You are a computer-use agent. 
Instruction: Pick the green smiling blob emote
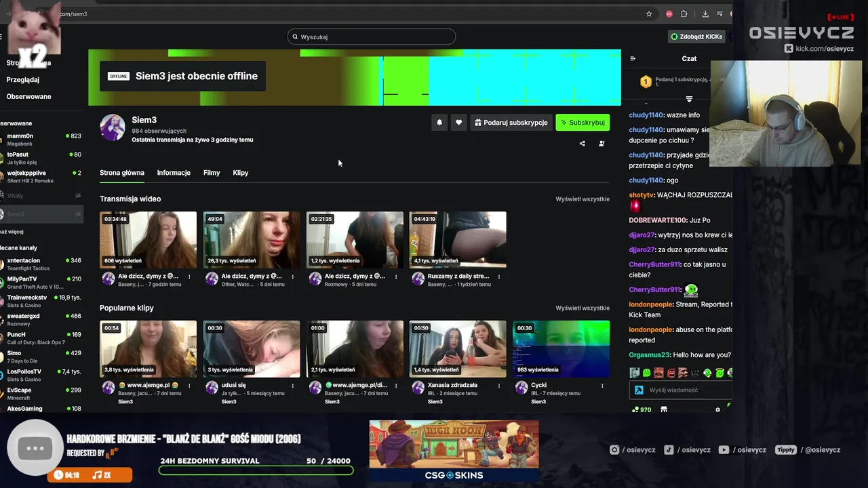646,373
